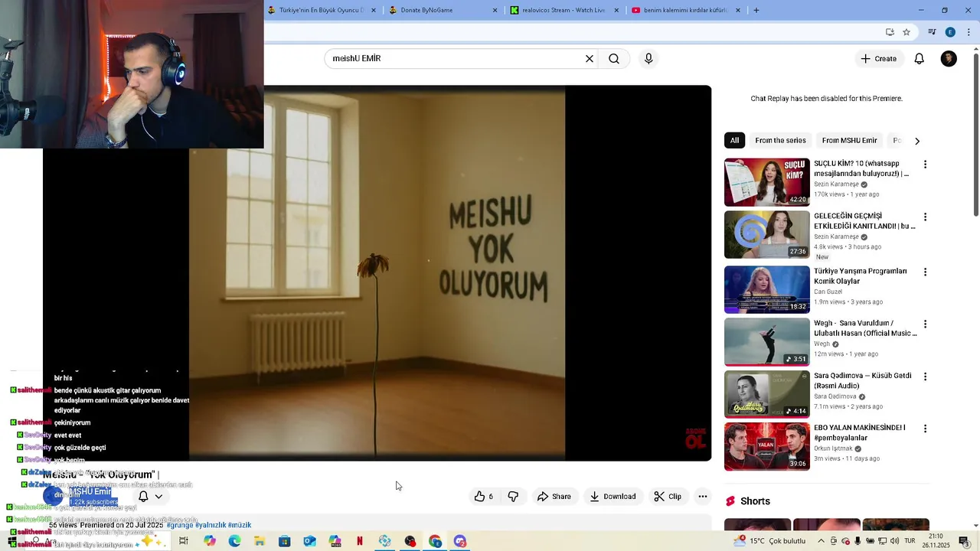Open weather widget 15°C Çok bulutlu
Screen dimensions: 980x551
point(769,541)
